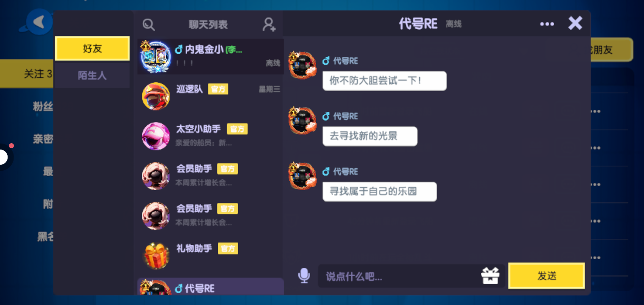Send the message with 发送 button
The image size is (644, 305).
coord(547,276)
